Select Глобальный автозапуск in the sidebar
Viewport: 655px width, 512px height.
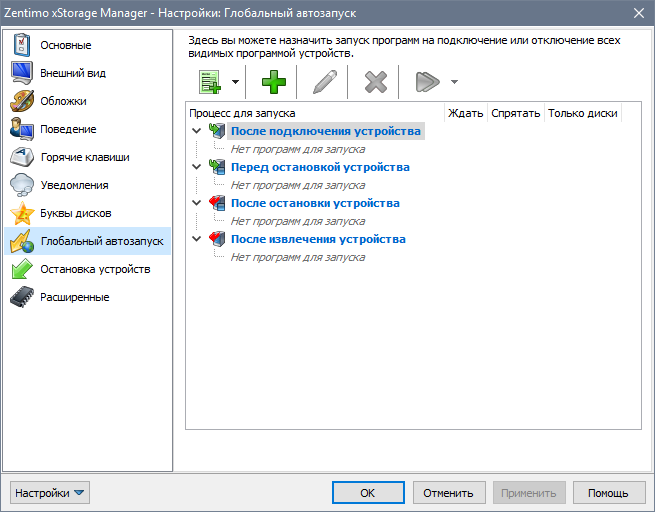[x=87, y=241]
